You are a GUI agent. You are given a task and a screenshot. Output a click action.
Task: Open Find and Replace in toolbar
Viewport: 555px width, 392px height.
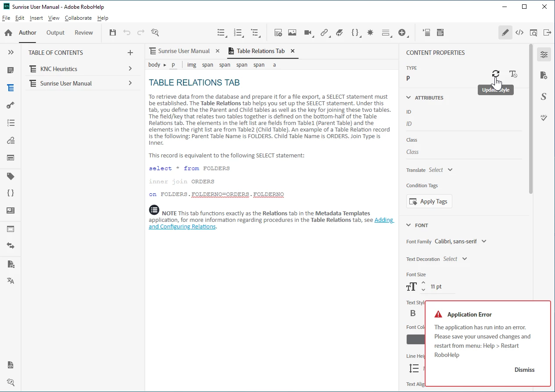click(155, 32)
